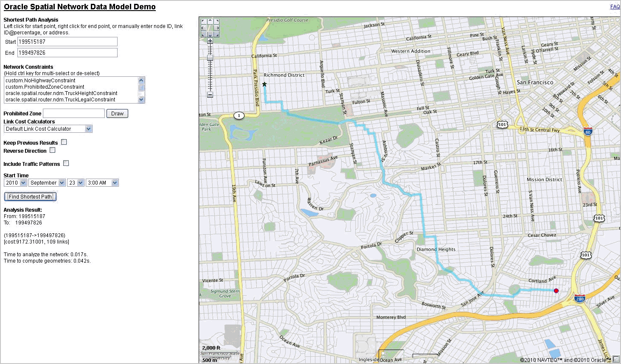Screen dimensions: 621x364
Task: Pan the map east with right arrow
Action: (216, 28)
